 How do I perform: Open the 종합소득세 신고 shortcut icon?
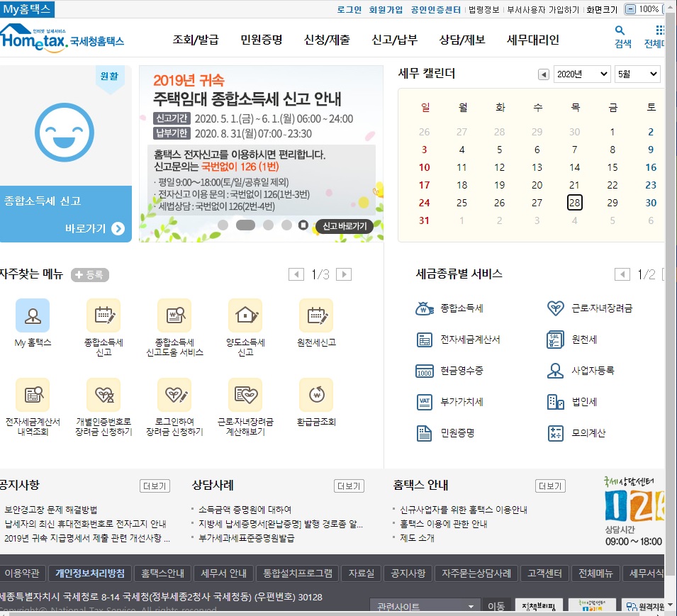click(x=103, y=315)
